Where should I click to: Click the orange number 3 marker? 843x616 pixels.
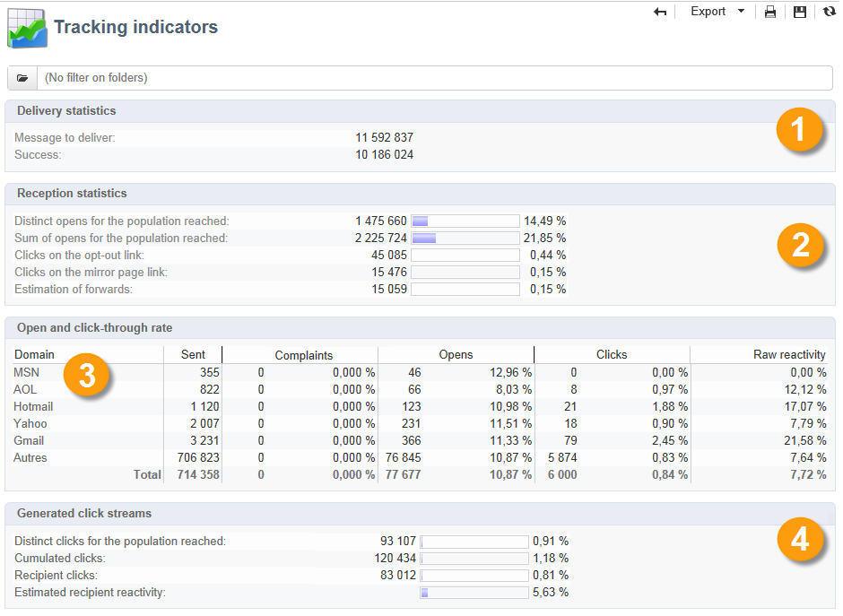coord(87,377)
